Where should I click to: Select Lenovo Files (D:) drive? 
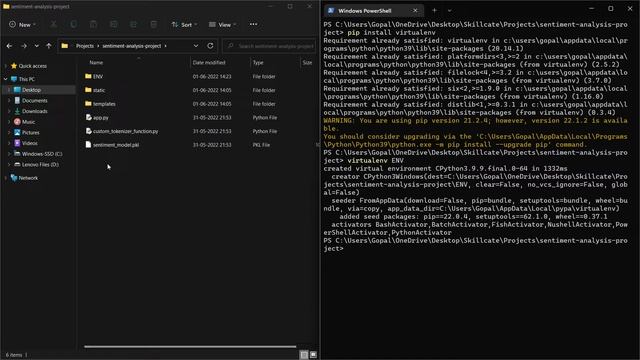click(40, 164)
